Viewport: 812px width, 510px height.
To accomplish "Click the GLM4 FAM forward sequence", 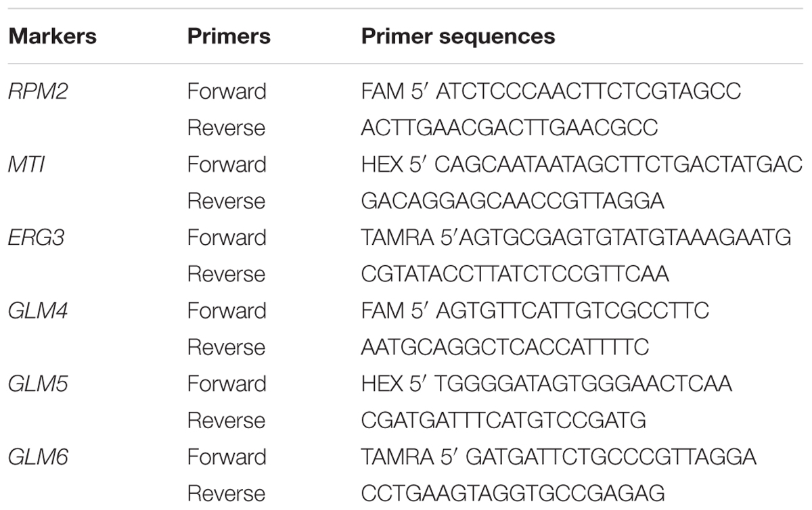I will [x=535, y=310].
